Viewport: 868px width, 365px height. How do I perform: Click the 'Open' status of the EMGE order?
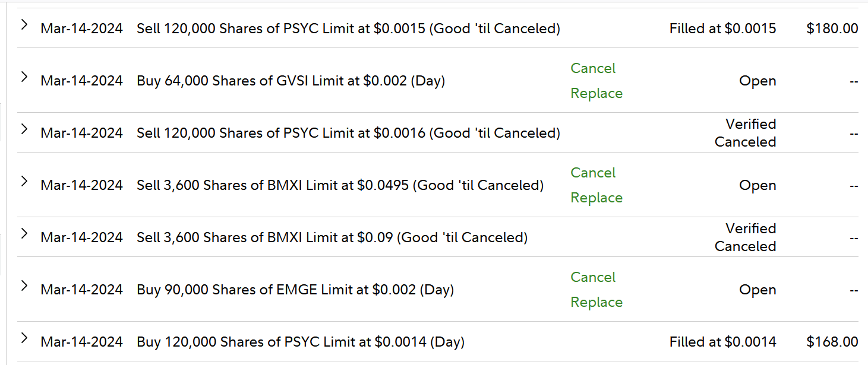click(x=757, y=290)
